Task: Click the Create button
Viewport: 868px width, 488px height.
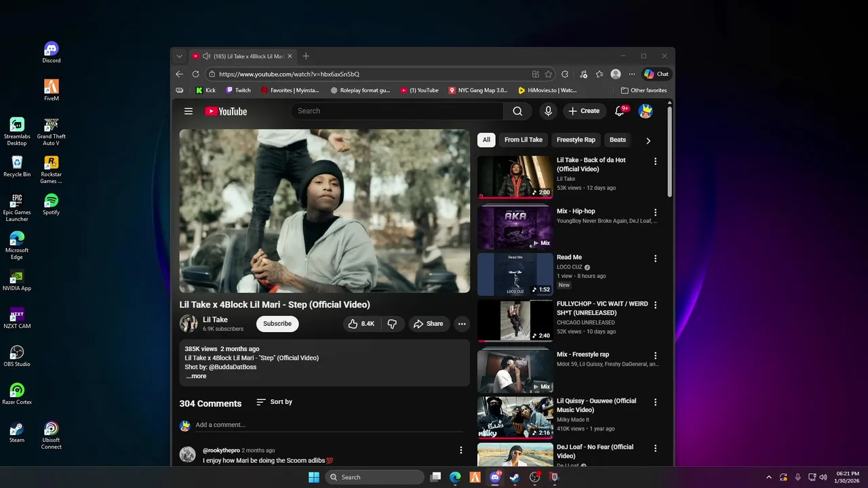Action: (x=584, y=111)
